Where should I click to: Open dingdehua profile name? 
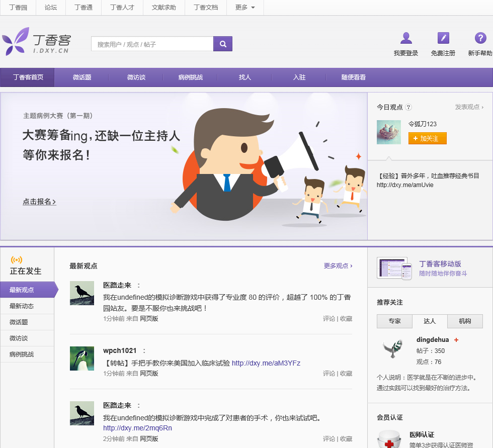[x=433, y=339]
